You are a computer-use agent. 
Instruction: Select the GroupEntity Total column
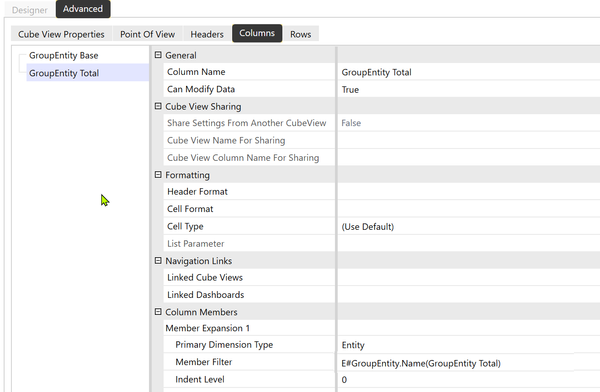64,73
